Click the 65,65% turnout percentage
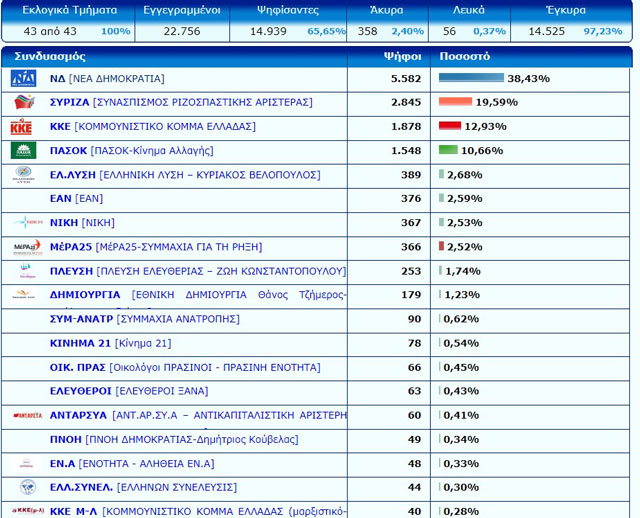Viewport: 640px width, 518px height. point(327,31)
